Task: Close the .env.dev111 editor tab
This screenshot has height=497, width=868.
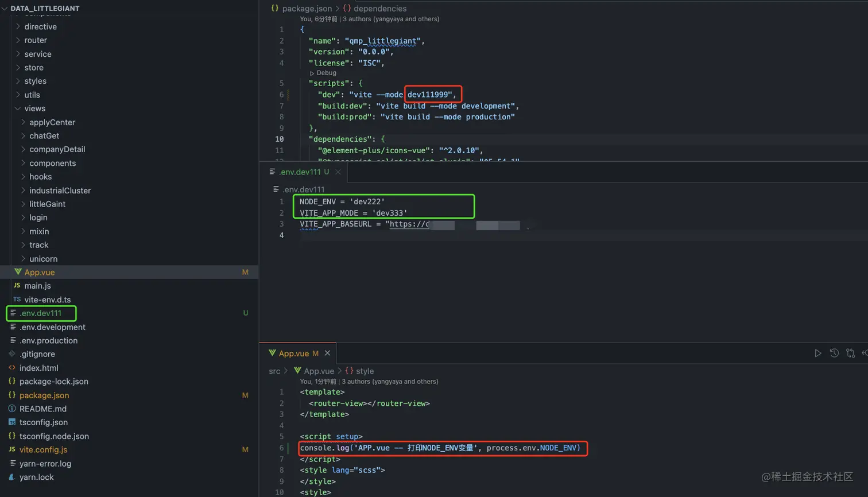Action: [338, 172]
